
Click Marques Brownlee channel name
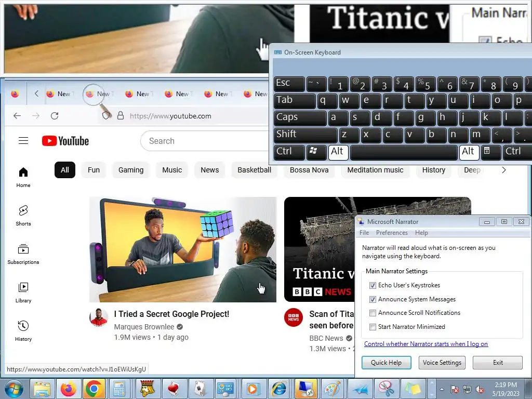pos(144,327)
